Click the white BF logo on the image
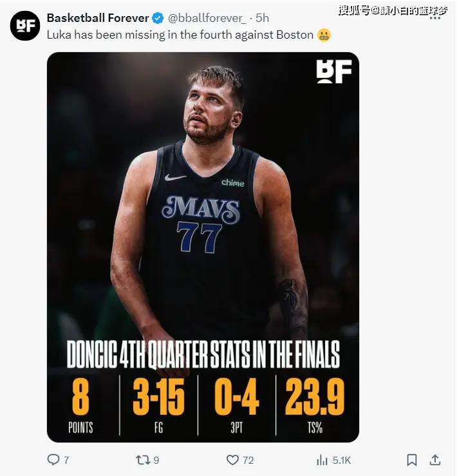The image size is (457, 476). (333, 71)
